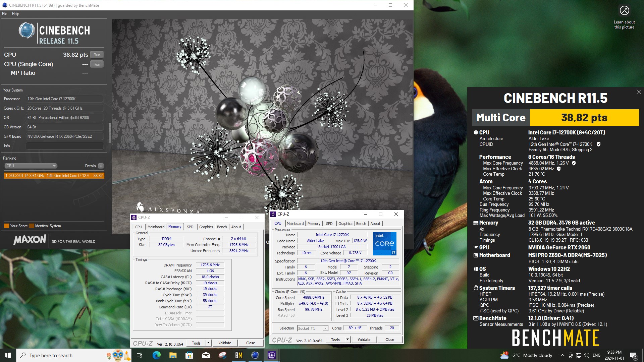Click the taskbar search box

[x=74, y=355]
